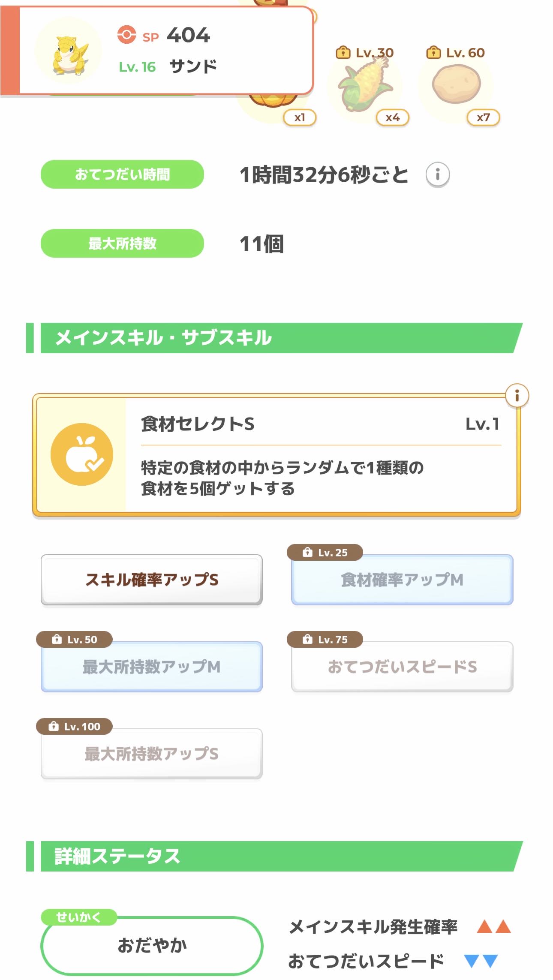Select the スキル確率アップS sub skill
The width and height of the screenshot is (553, 980).
[152, 580]
